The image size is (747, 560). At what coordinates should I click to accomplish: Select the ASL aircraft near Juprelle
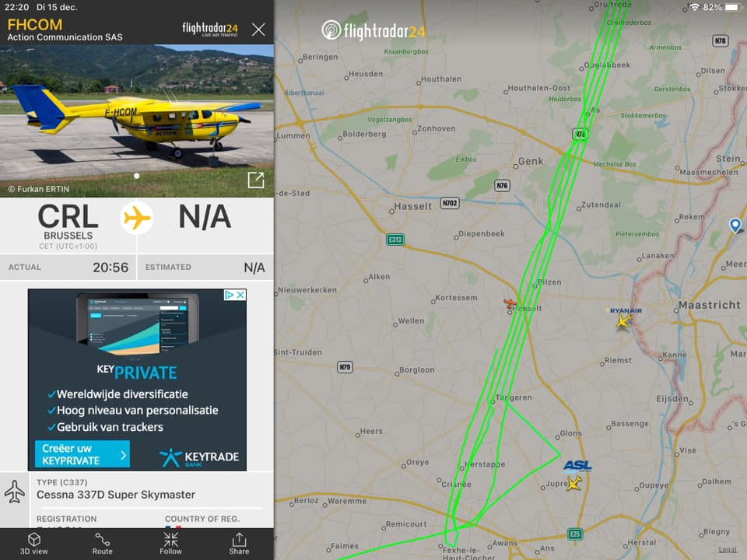pyautogui.click(x=574, y=483)
